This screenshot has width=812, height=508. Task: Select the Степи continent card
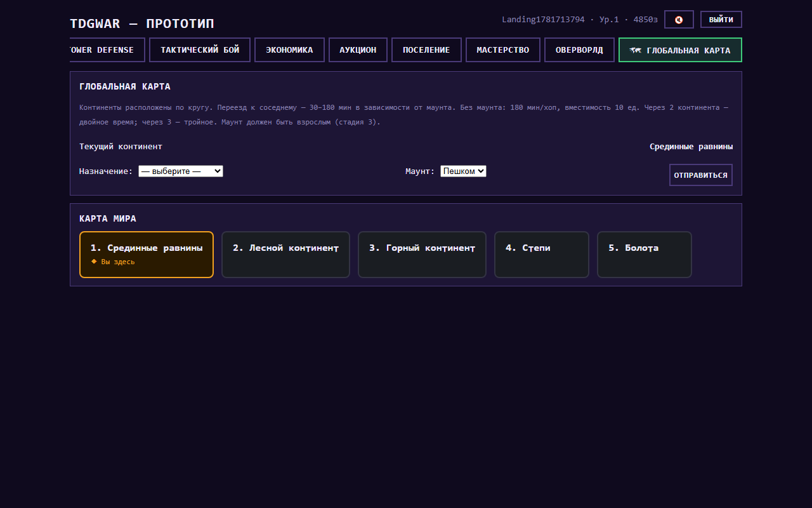tap(542, 255)
